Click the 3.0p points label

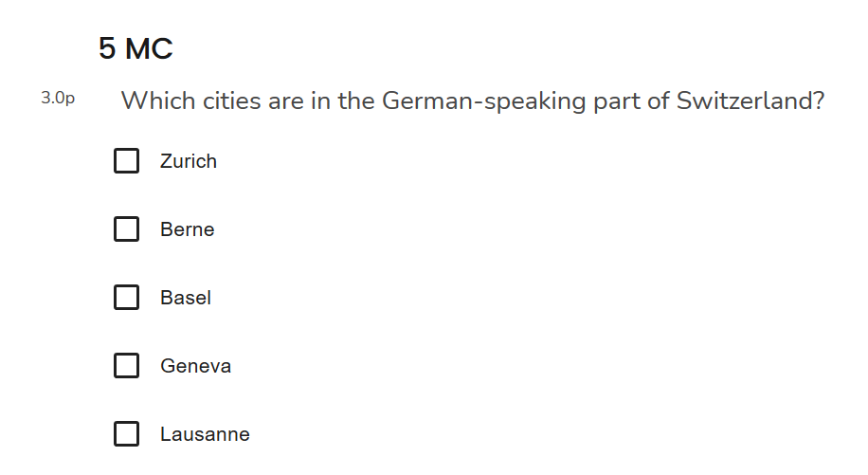(x=58, y=98)
